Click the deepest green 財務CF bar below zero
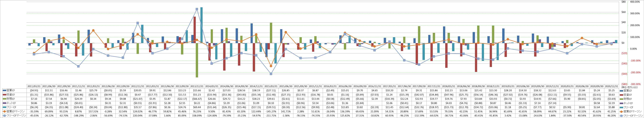644x118 pixels. pos(197,60)
